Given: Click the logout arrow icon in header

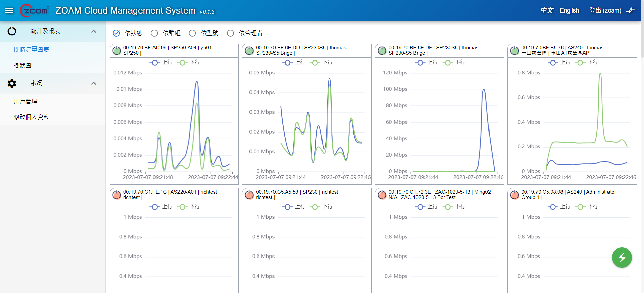Looking at the screenshot, I should pos(630,10).
